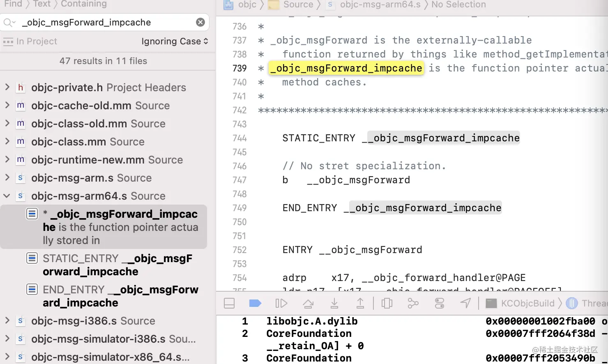Viewport: 608px width, 364px height.
Task: Select Thread in debug bar
Action: tap(587, 304)
